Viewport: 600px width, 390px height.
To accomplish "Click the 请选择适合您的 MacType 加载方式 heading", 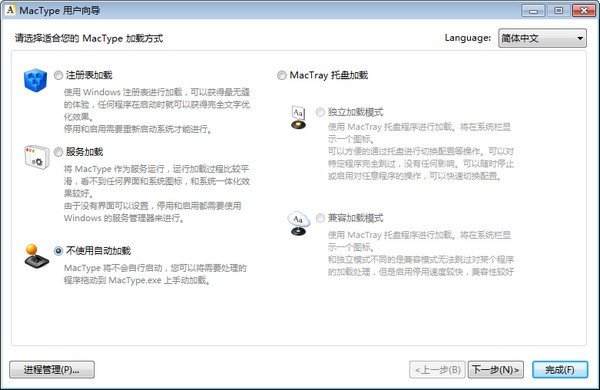I will tap(89, 38).
